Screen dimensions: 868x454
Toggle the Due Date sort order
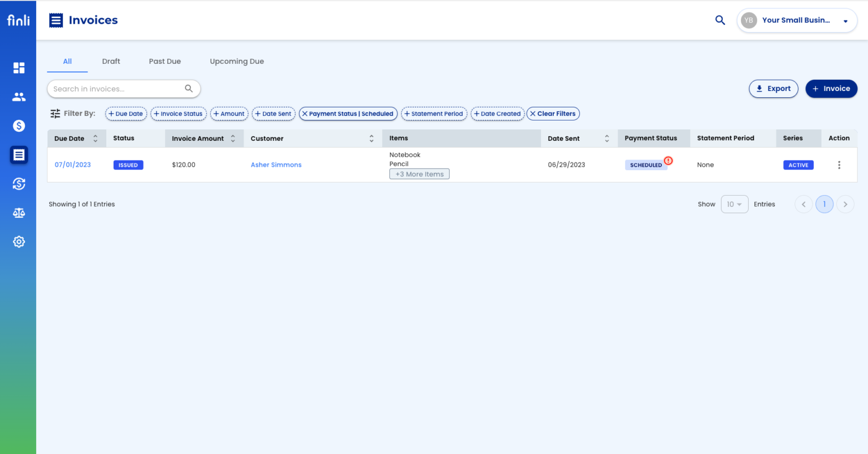[x=95, y=138]
